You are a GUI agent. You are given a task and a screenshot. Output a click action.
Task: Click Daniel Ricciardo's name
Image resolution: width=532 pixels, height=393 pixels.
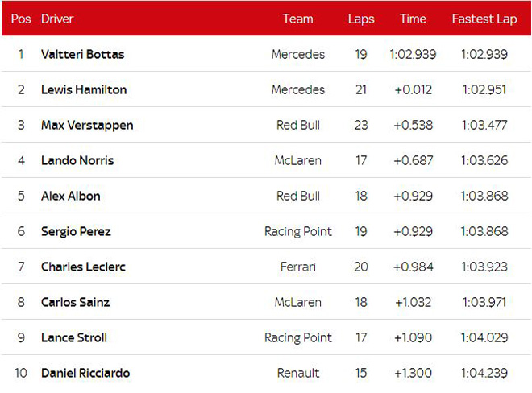click(x=85, y=373)
